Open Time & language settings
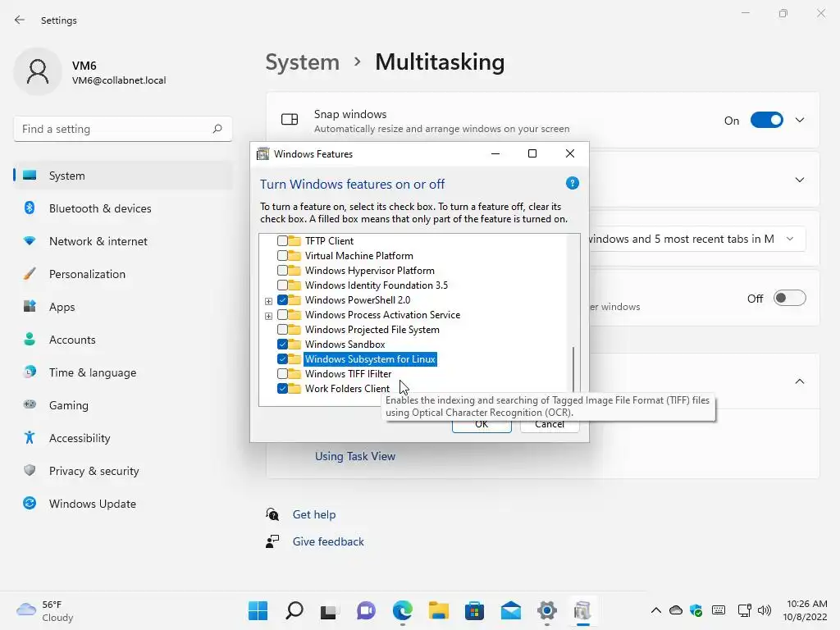 click(x=123, y=372)
